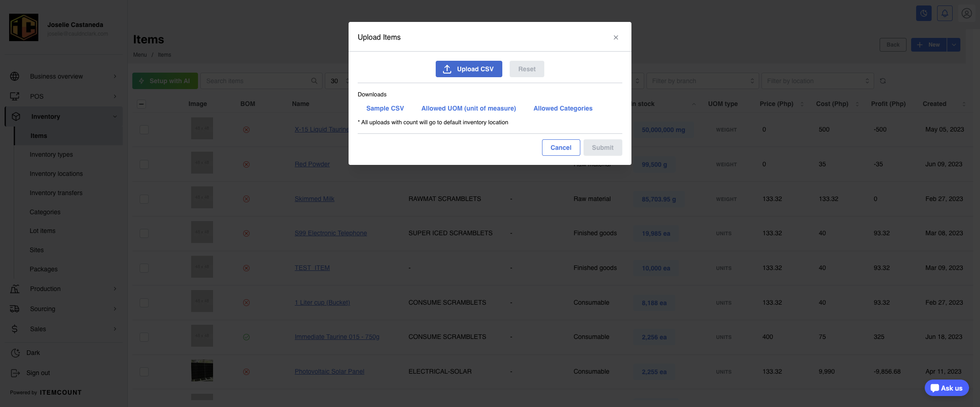The height and width of the screenshot is (407, 980).
Task: Expand the POS sidebar menu
Action: [63, 96]
